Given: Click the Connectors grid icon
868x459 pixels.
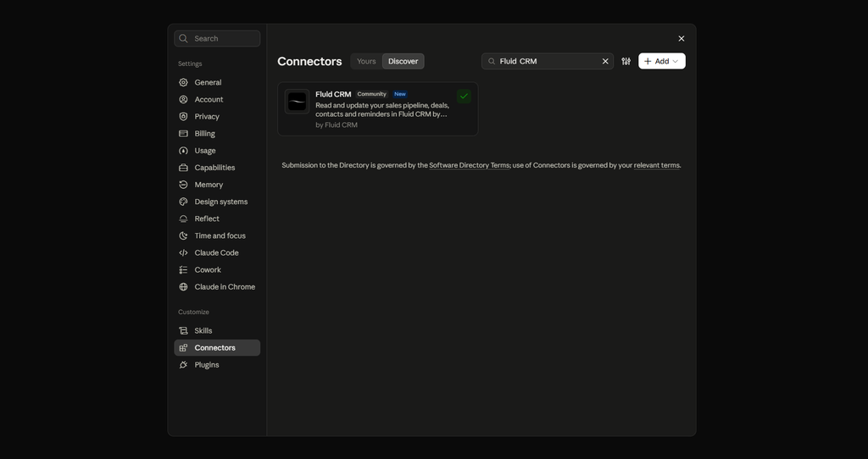Looking at the screenshot, I should 183,348.
